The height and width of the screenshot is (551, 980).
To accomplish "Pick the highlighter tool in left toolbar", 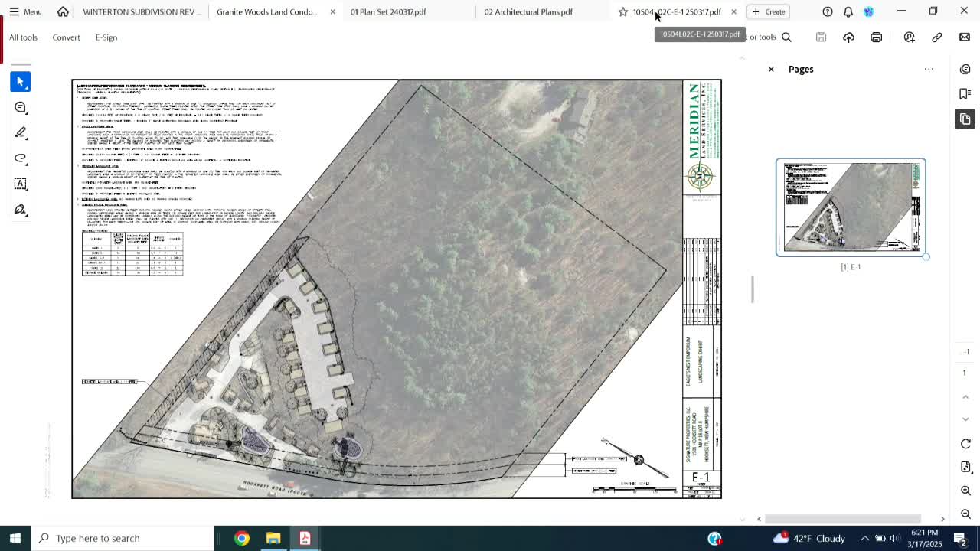I will (x=21, y=132).
